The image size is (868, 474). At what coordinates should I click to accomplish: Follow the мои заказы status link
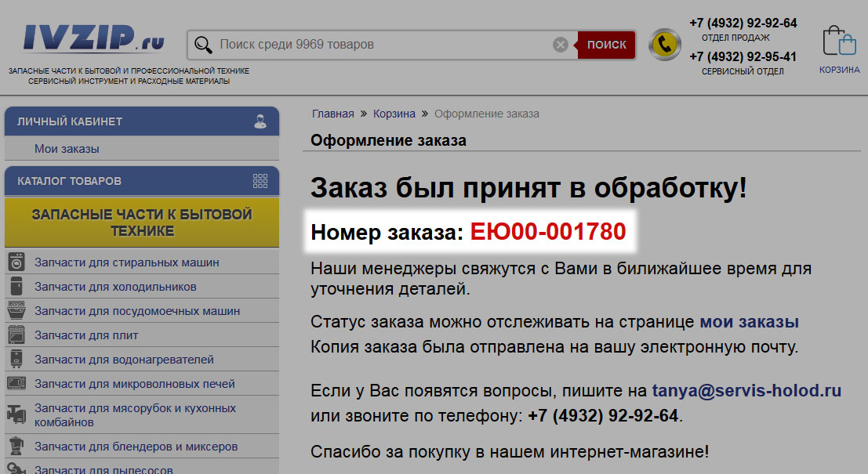pos(749,322)
